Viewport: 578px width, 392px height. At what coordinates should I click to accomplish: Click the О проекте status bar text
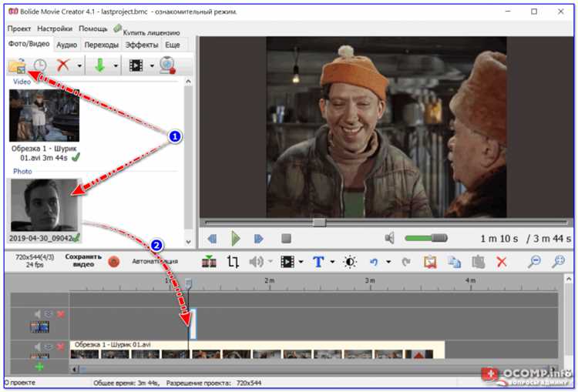coord(19,383)
